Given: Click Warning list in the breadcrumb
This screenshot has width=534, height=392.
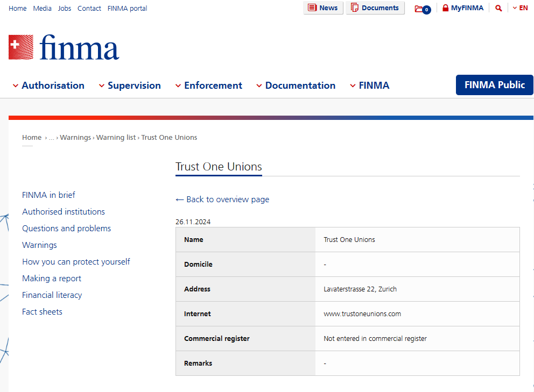Looking at the screenshot, I should point(116,138).
